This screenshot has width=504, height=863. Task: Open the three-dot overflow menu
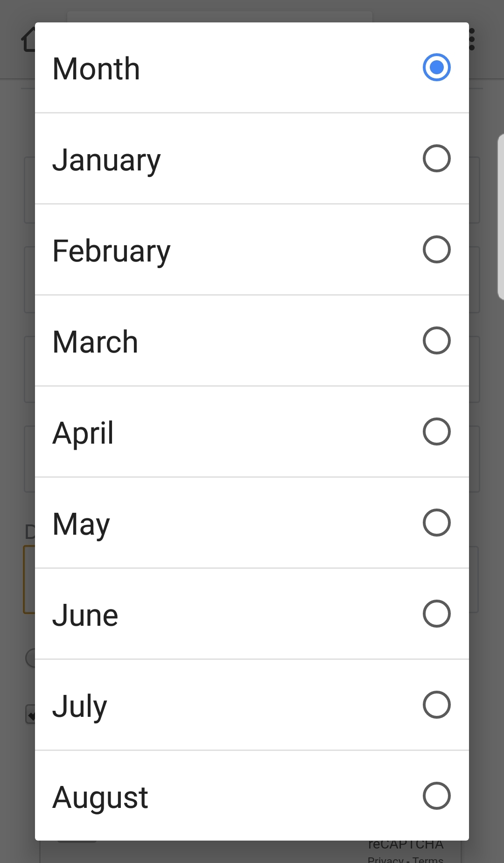472,39
